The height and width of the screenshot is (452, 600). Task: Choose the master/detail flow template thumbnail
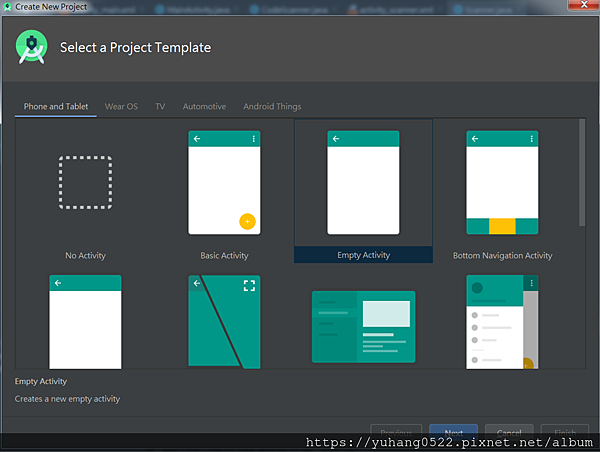click(363, 326)
